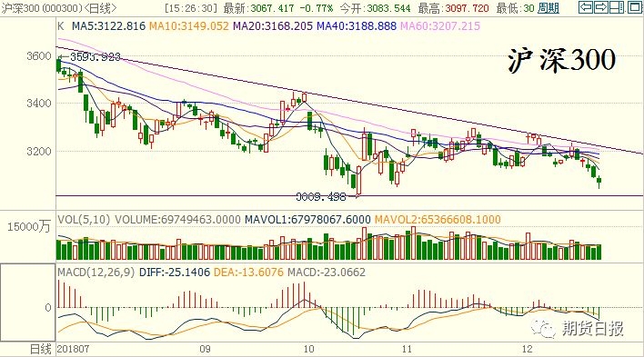Click the MA40 indicator label

[x=357, y=26]
